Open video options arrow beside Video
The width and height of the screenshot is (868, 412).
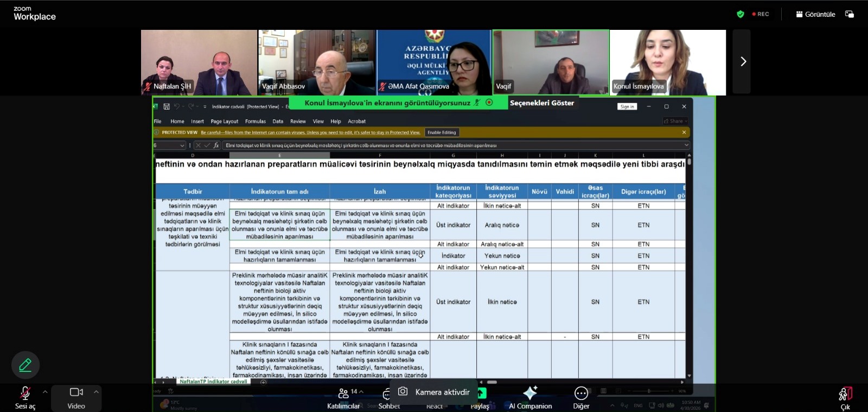(96, 391)
